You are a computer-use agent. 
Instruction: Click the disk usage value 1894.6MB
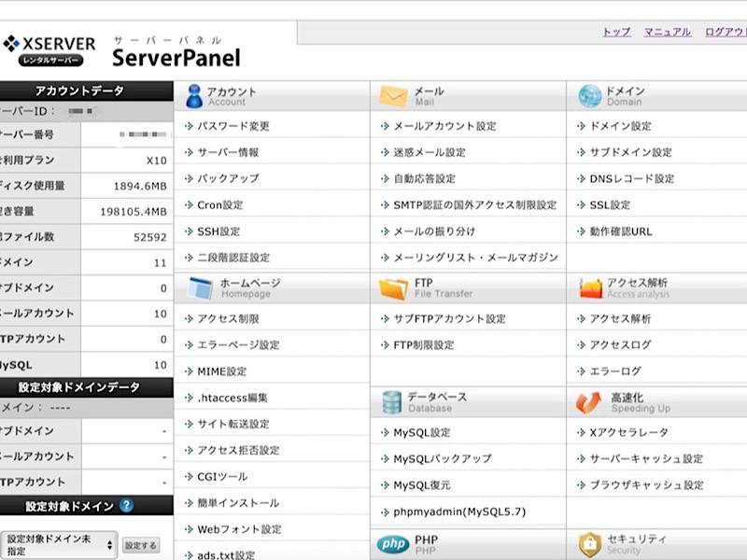[140, 186]
